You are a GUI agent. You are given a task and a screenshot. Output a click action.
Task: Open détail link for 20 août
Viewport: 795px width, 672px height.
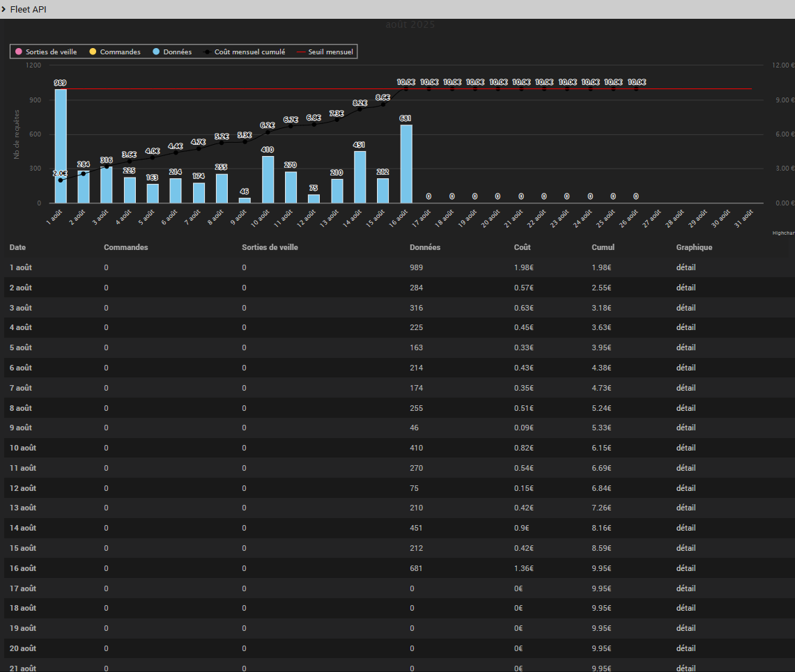[686, 648]
